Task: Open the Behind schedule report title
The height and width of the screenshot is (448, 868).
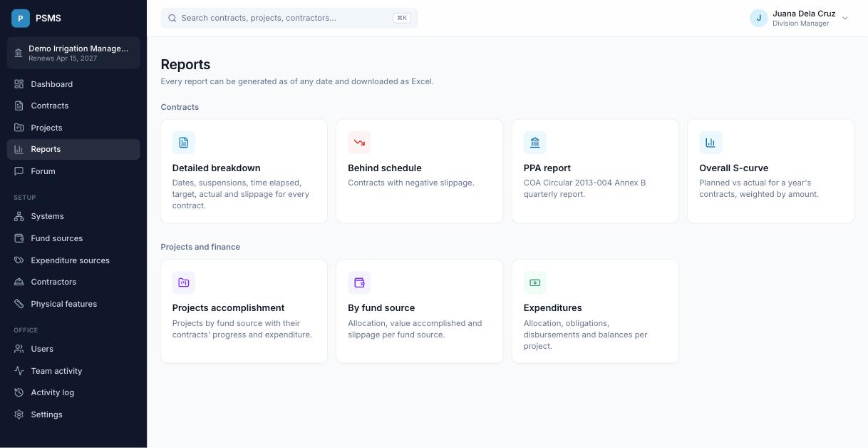Action: (x=385, y=168)
